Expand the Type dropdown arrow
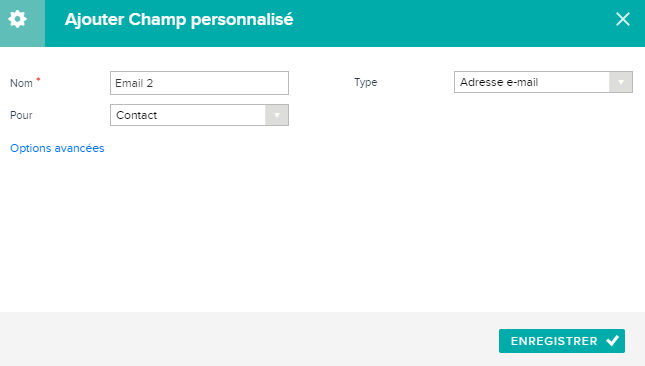Screen dimensions: 645x366 click(620, 82)
